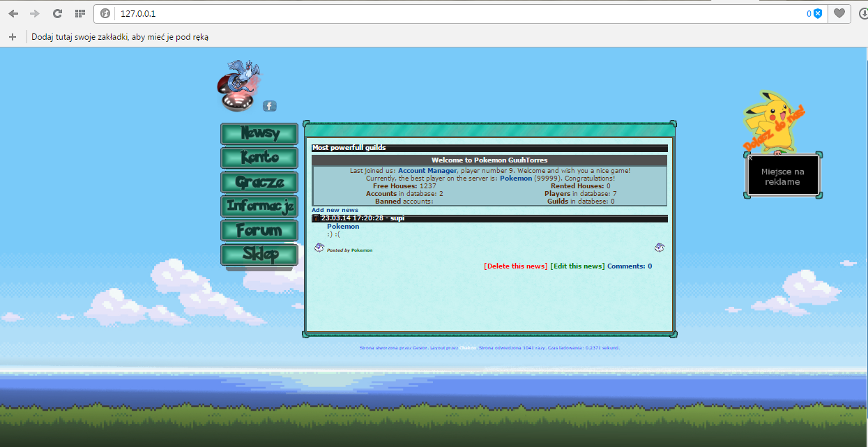Screen dimensions: 868x447
Task: Click the Pikachu 'Dolacz do nas' image
Action: [x=775, y=121]
